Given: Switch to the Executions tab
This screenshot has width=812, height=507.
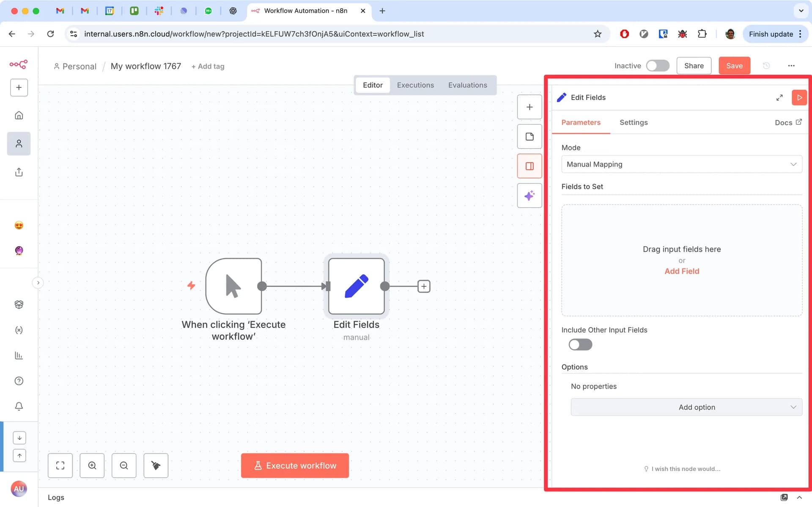Looking at the screenshot, I should point(415,85).
